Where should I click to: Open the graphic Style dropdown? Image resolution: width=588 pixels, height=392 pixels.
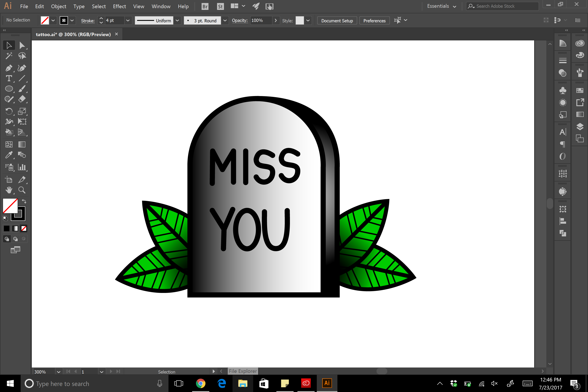(308, 20)
